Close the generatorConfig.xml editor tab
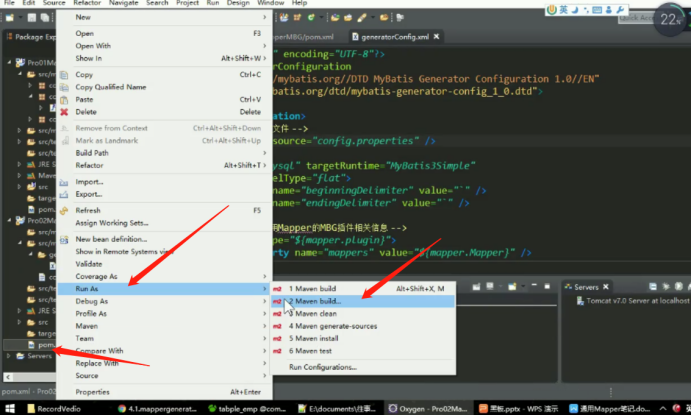The image size is (692, 416). coord(436,37)
